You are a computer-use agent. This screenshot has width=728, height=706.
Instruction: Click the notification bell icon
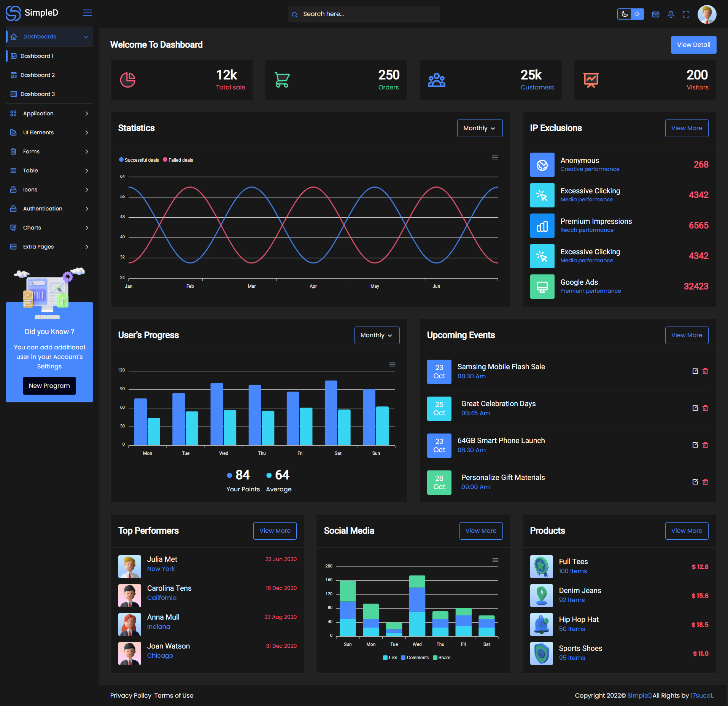point(671,14)
